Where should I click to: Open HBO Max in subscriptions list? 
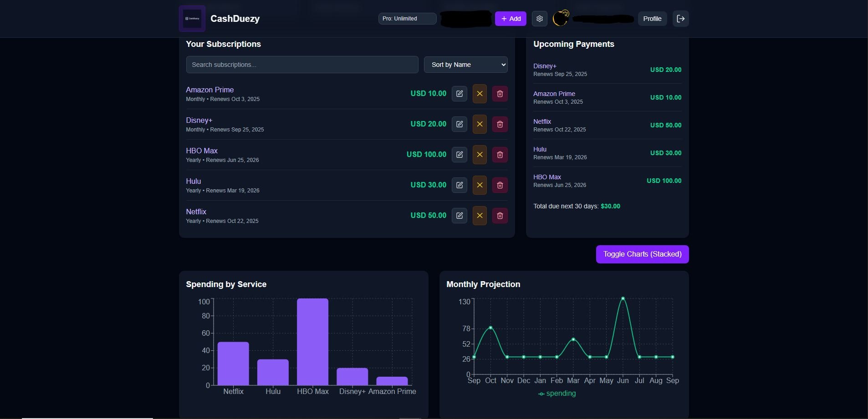tap(202, 151)
